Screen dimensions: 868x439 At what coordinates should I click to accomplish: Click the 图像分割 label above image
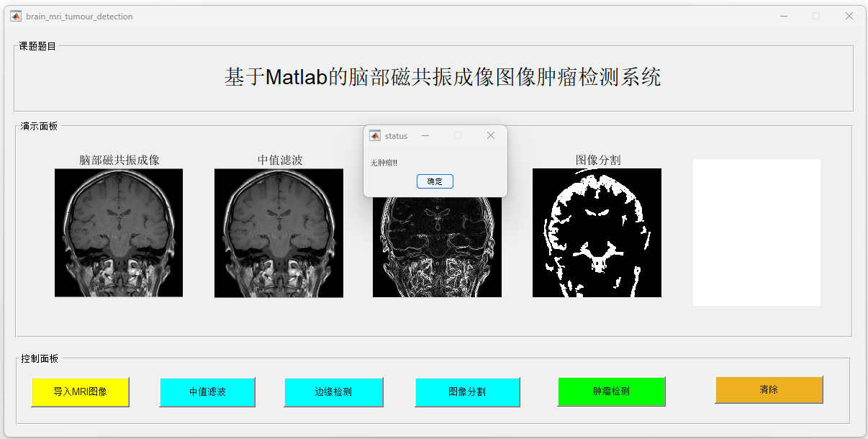click(598, 160)
